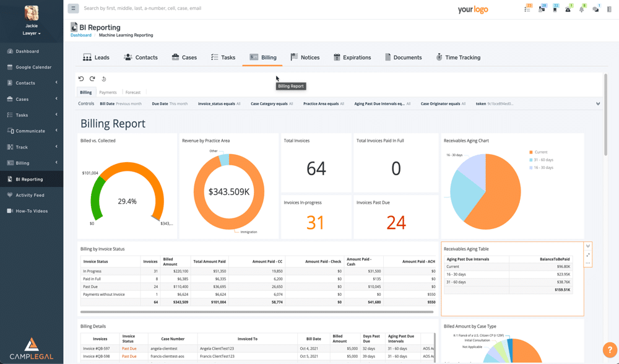Click the orange Current legend swatch
Screen dimensions: 619x364
(x=531, y=152)
